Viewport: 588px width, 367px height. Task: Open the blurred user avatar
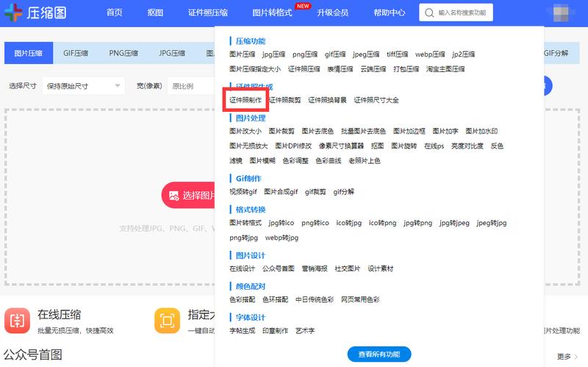coord(561,13)
